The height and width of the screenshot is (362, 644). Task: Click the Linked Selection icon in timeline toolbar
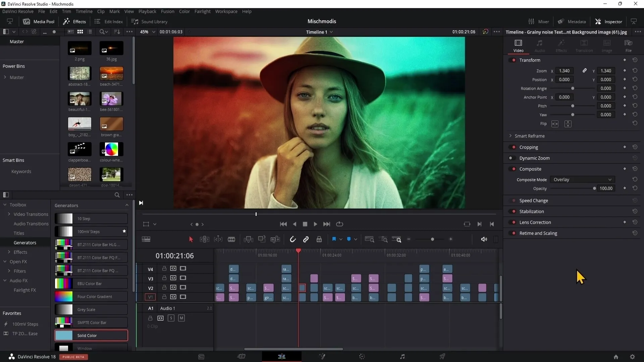click(306, 239)
